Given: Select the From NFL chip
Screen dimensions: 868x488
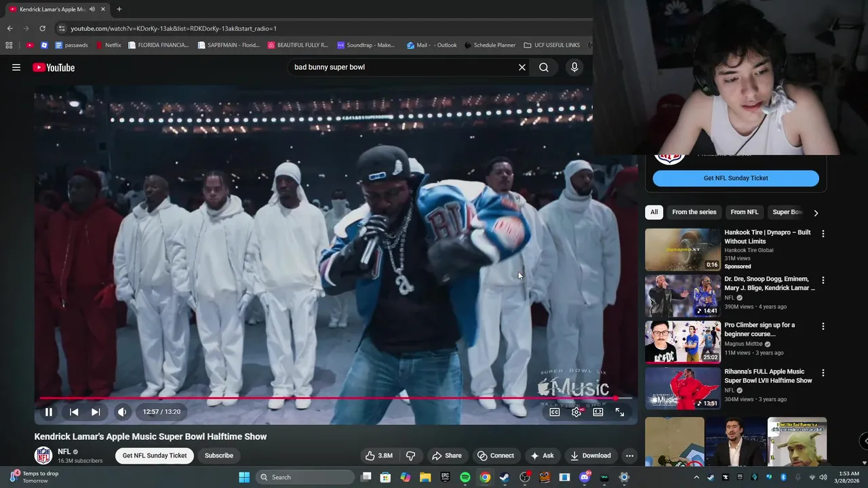Looking at the screenshot, I should 744,212.
